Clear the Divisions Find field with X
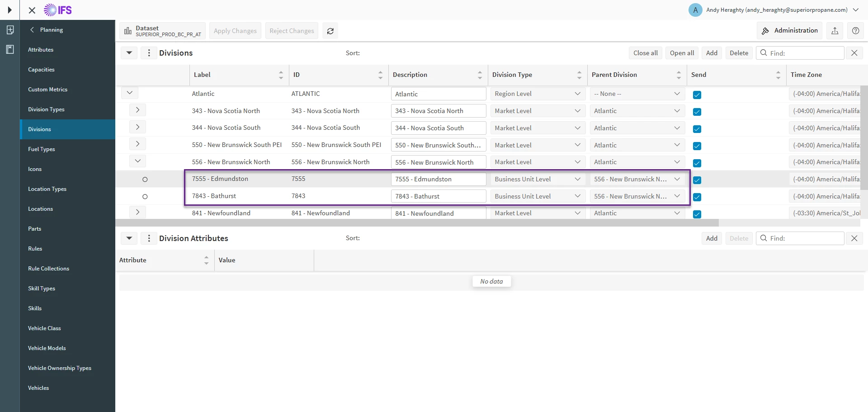 tap(854, 53)
